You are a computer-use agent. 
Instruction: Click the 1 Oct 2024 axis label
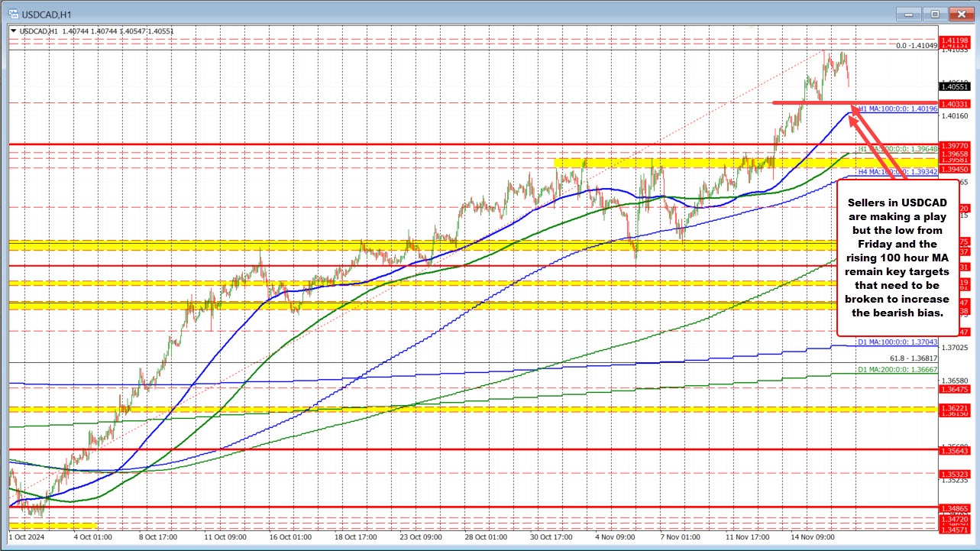(28, 536)
